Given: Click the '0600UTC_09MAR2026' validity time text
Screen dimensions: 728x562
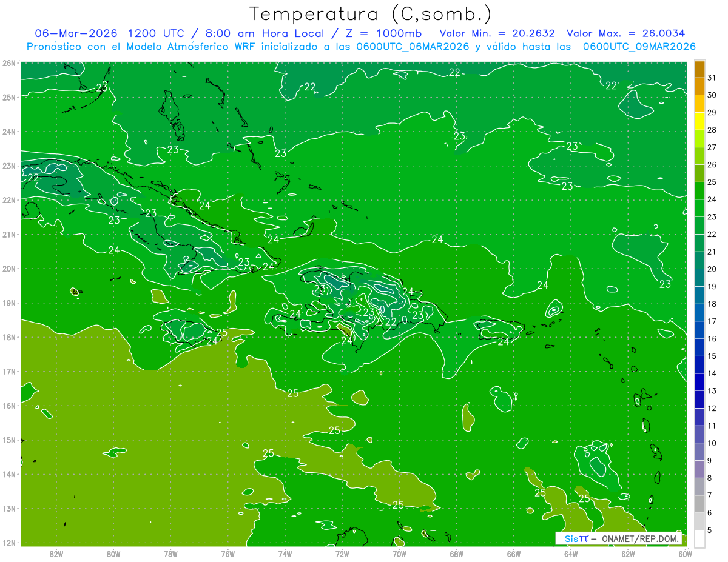Looking at the screenshot, I should 639,47.
